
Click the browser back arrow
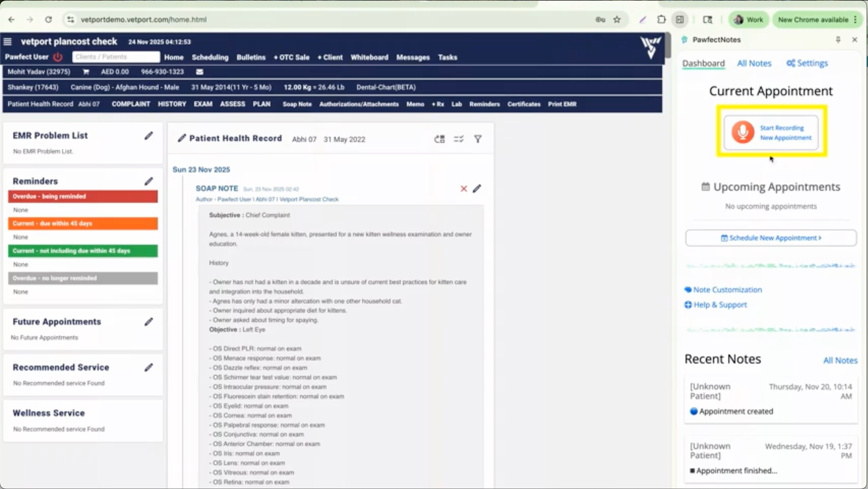(x=12, y=19)
